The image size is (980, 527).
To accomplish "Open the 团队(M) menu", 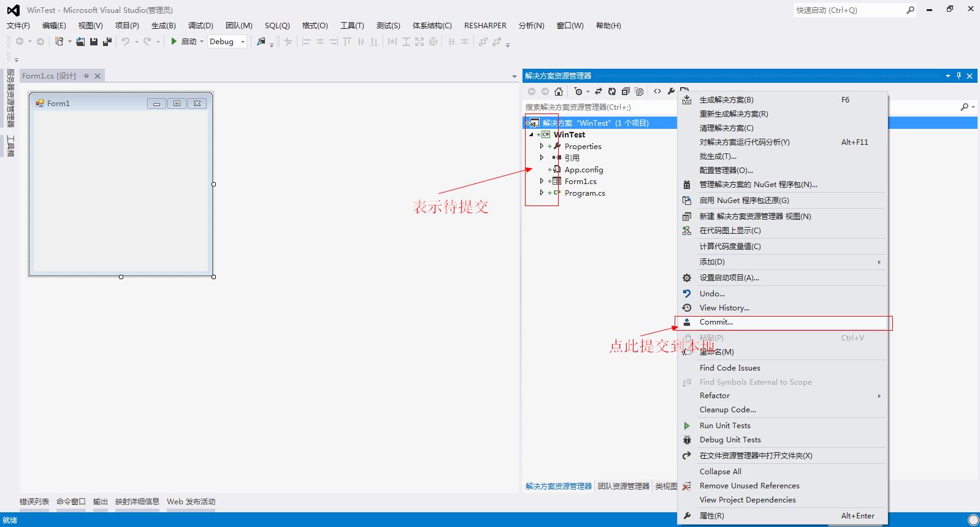I will point(239,25).
